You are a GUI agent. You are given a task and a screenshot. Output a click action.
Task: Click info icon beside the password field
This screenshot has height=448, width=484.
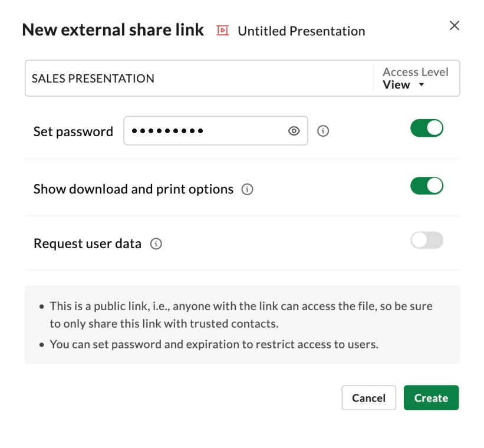coord(322,131)
